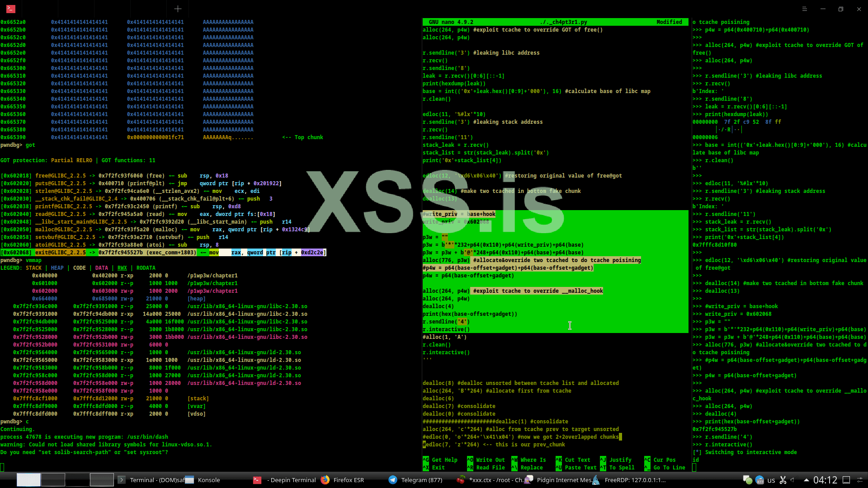This screenshot has width=868, height=488.
Task: Open a new terminal tab with plus
Action: (x=178, y=9)
